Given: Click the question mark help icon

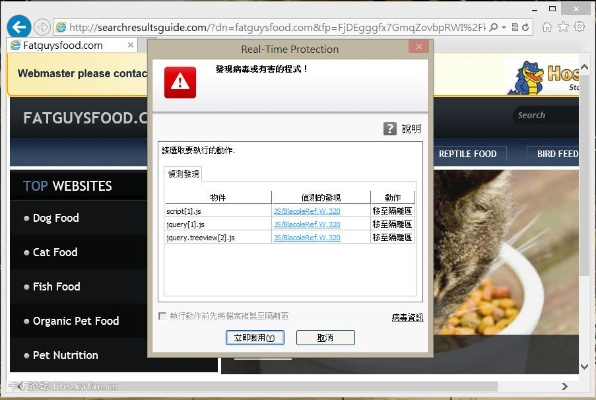Looking at the screenshot, I should click(x=390, y=129).
